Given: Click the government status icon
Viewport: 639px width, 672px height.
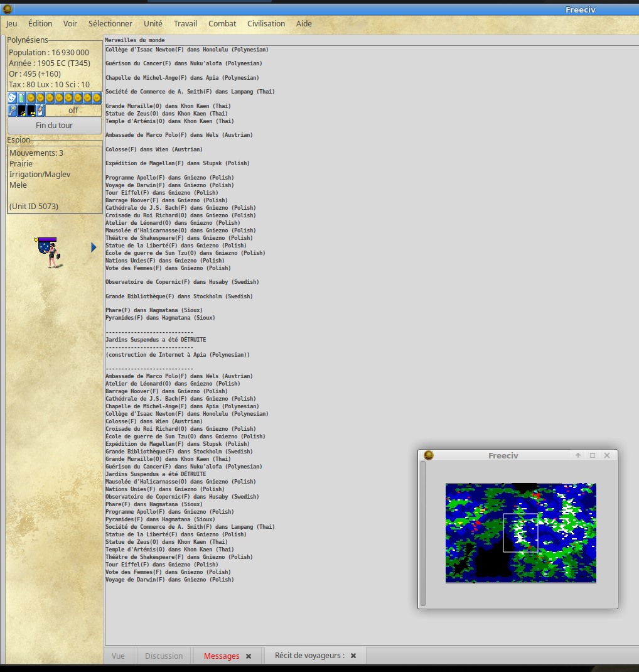Looking at the screenshot, I should pyautogui.click(x=41, y=111).
